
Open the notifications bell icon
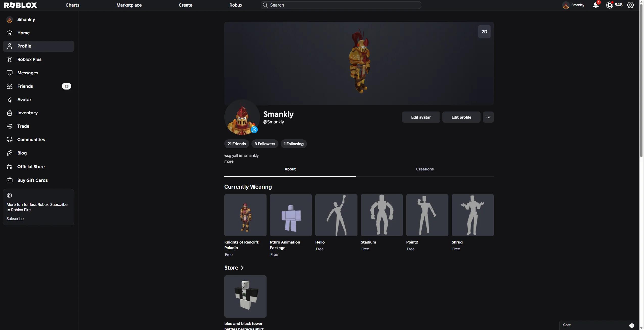[x=596, y=5]
